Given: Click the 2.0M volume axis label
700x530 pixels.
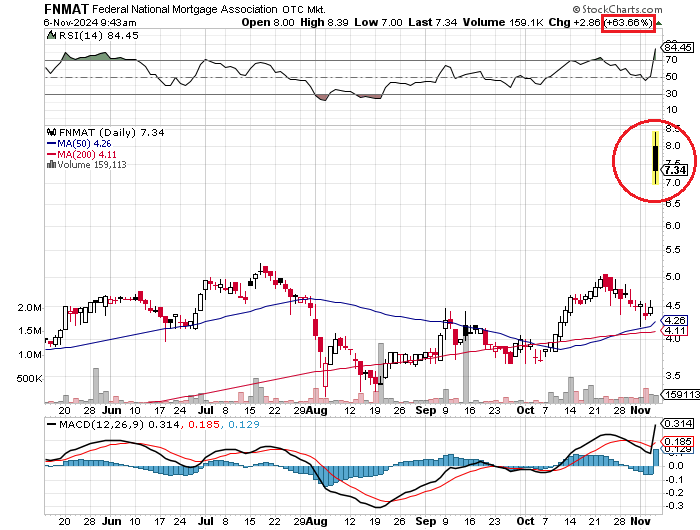Looking at the screenshot, I should pos(29,308).
